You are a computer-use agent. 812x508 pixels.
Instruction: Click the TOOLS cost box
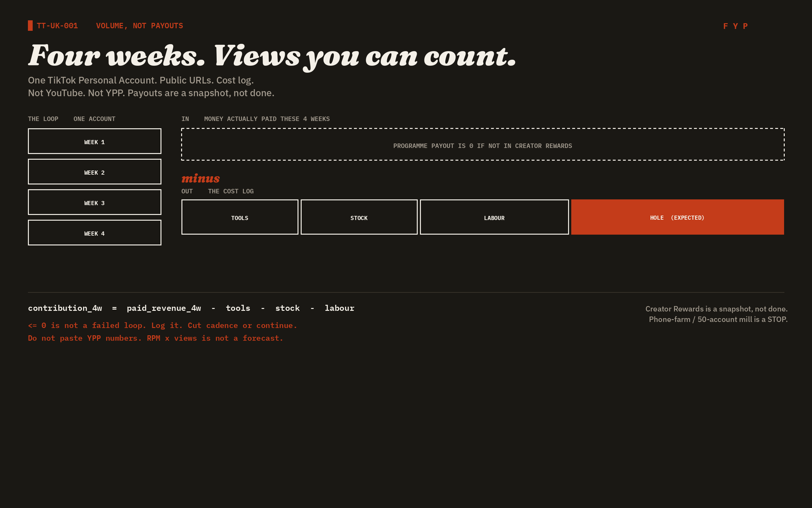tap(239, 217)
